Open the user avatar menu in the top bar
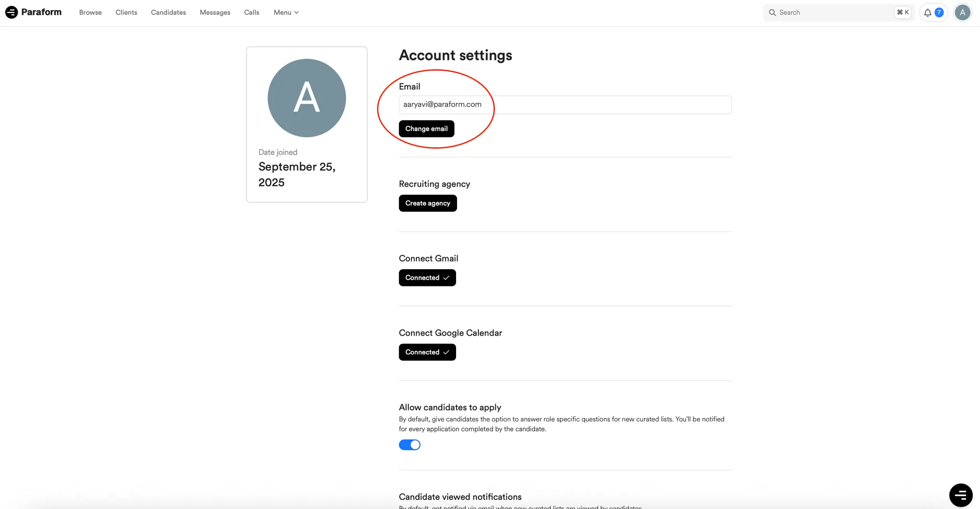Screen dimensions: 980x509 (962, 12)
